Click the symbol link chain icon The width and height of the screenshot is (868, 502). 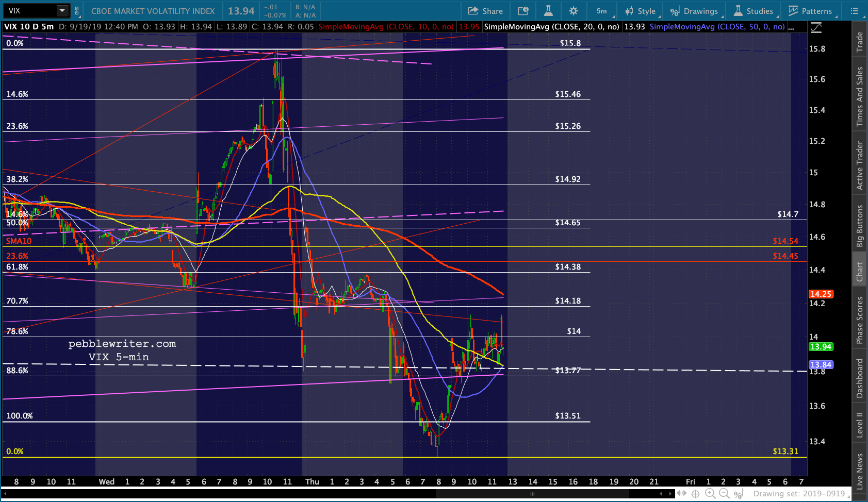[77, 11]
